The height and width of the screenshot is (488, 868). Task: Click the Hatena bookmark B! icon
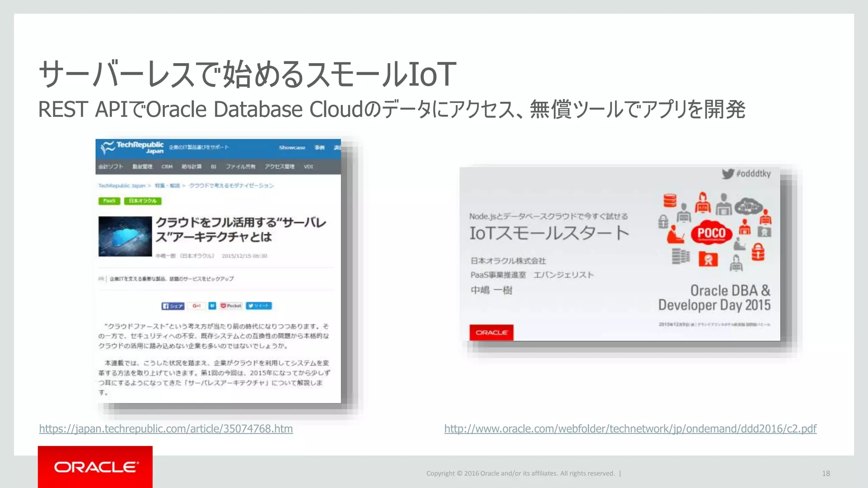pyautogui.click(x=212, y=306)
